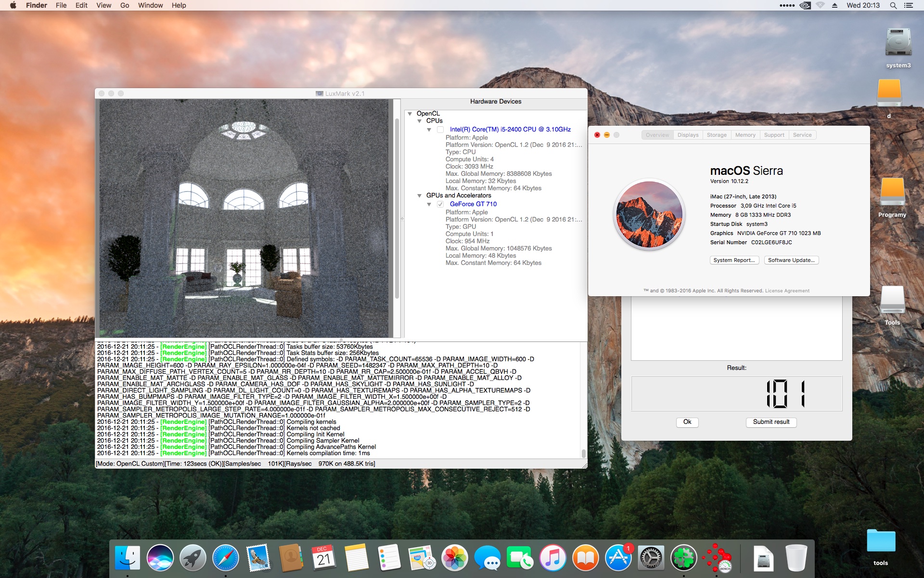Collapse GPUs and Accelerators group
The image size is (924, 578).
pyautogui.click(x=420, y=196)
